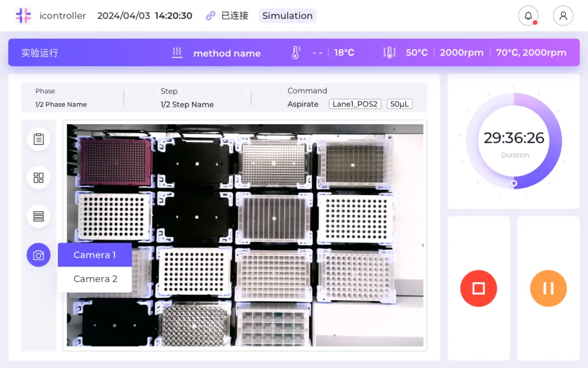Viewport: 588px width, 368px height.
Task: Click the 50μL volume tag
Action: (399, 104)
